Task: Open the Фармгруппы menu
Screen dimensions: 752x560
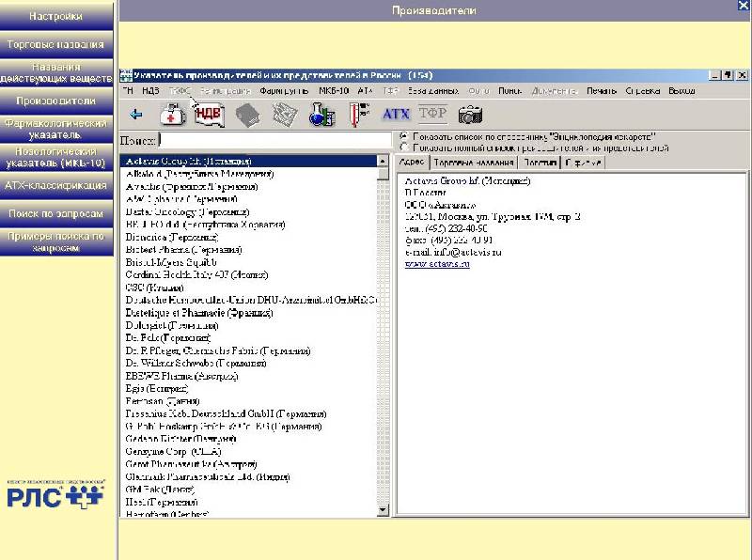Action: [x=284, y=90]
